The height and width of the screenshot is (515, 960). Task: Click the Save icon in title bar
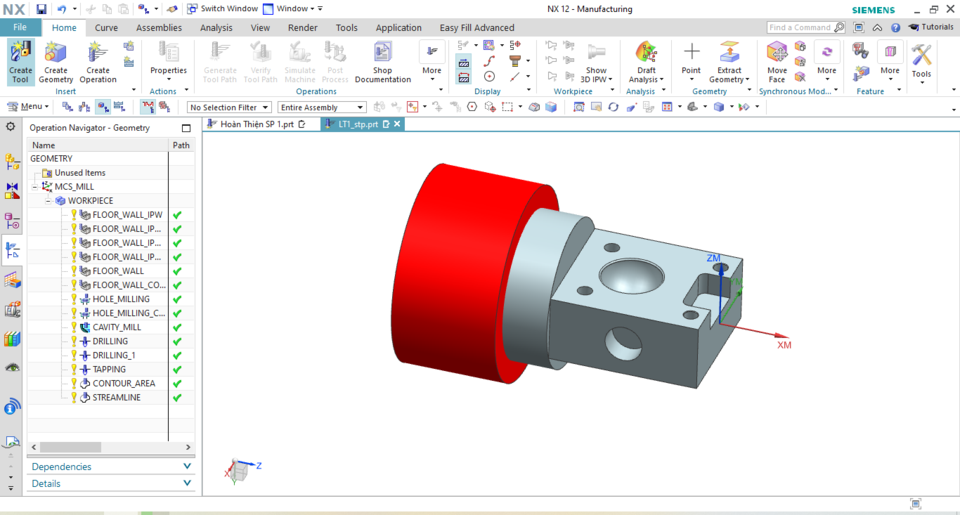pyautogui.click(x=41, y=9)
